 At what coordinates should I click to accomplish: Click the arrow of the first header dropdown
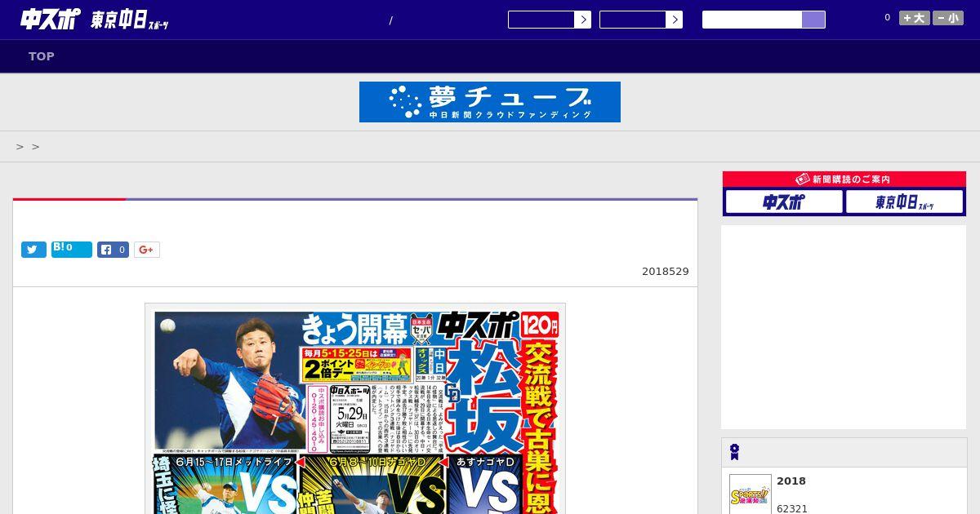582,20
